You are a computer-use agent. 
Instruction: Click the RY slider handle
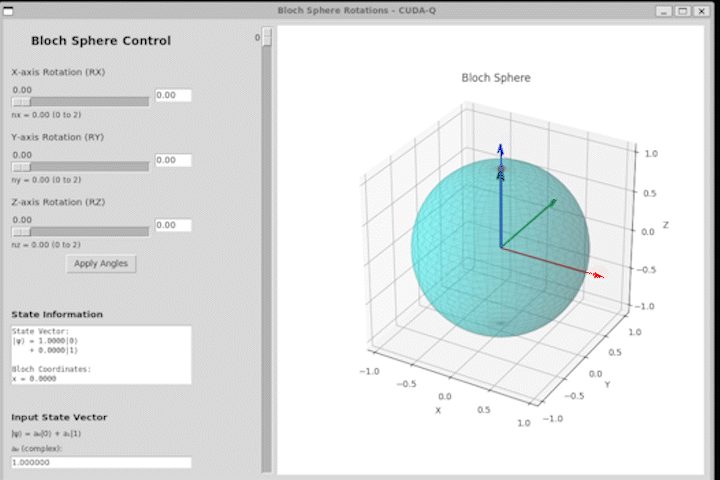tap(21, 166)
